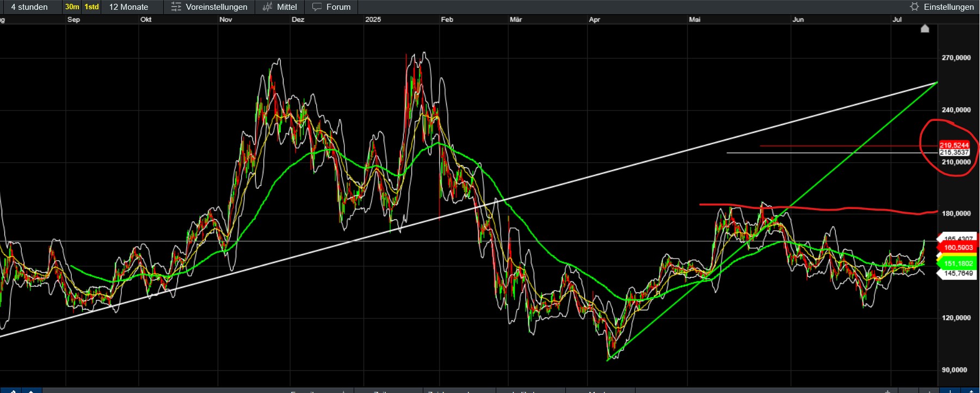Click the house-shaped marker at chart top right
980x393 pixels.
[x=925, y=28]
